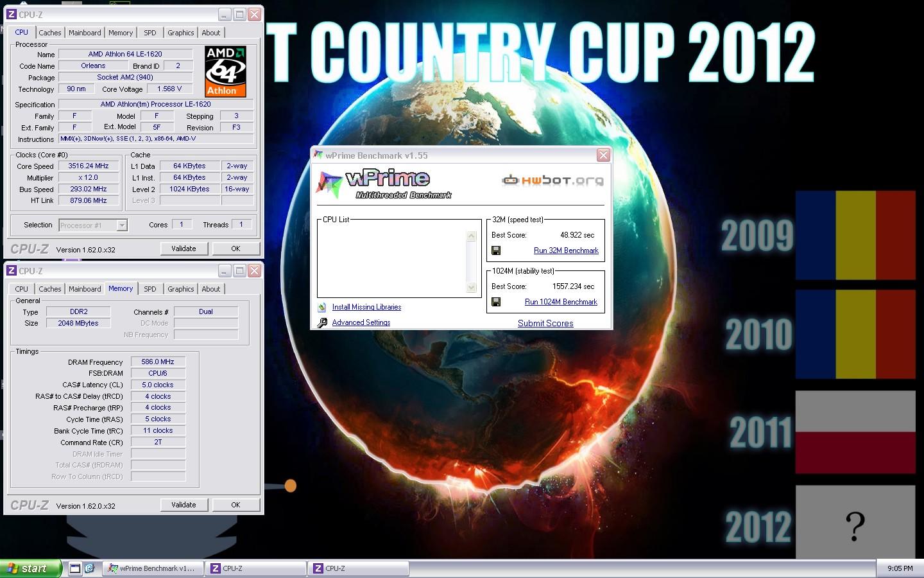Viewport: 924px width, 578px height.
Task: Click the DRAM Frequency value 586.0 MHz
Action: tap(158, 362)
